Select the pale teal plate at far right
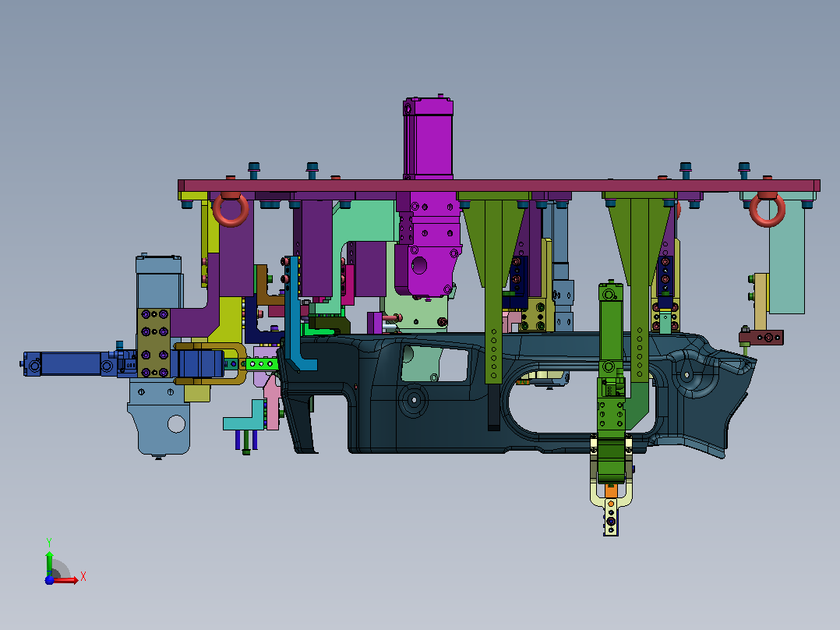 point(786,257)
